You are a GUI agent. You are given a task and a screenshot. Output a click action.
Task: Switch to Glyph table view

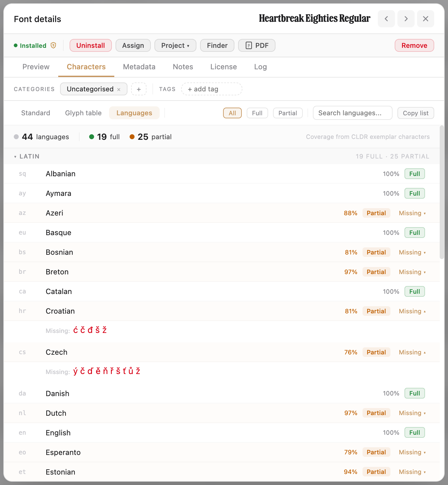tap(83, 113)
